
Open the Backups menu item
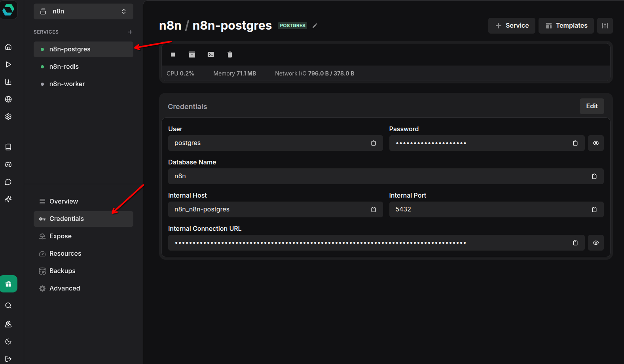[83, 271]
